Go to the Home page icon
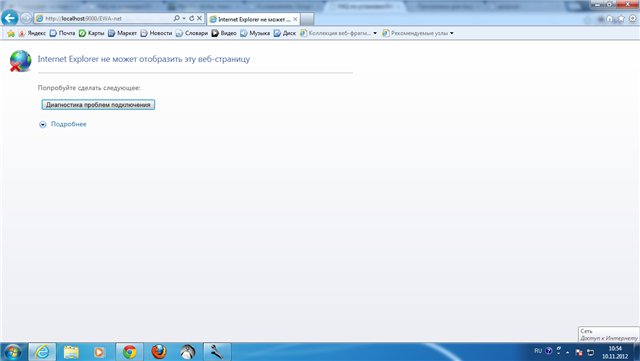The image size is (640, 361). tap(609, 19)
